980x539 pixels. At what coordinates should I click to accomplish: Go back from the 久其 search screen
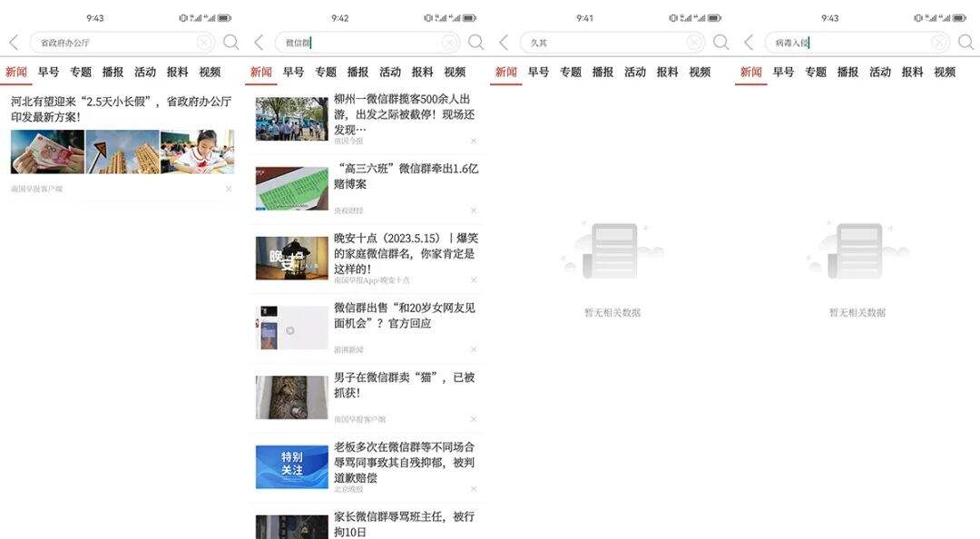point(504,43)
